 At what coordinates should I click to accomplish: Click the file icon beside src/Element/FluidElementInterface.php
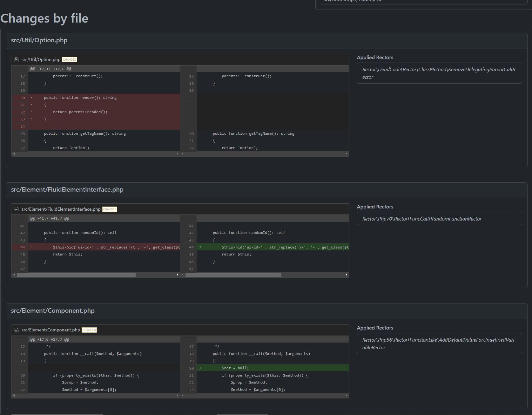pos(17,209)
